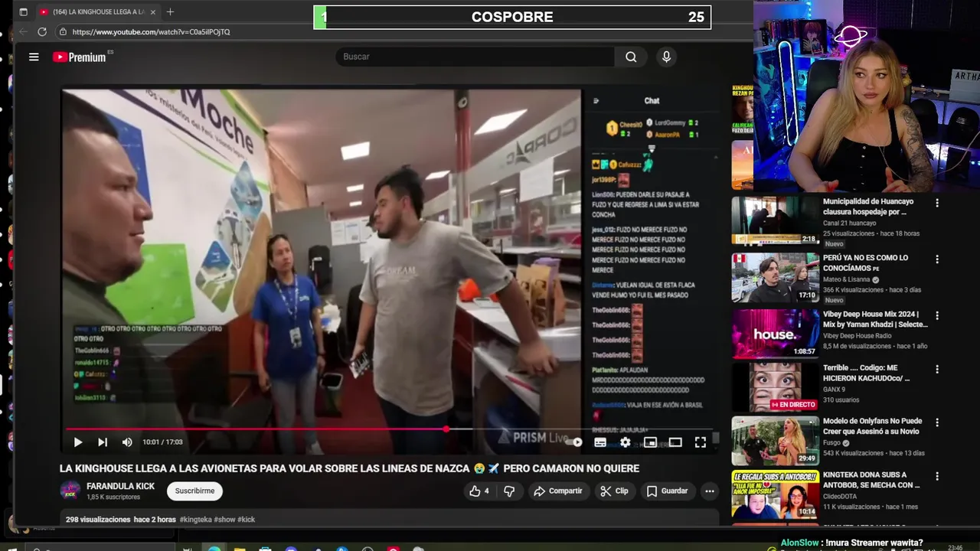Screen dimensions: 980x551
Task: Click the #show hashtag
Action: point(224,520)
